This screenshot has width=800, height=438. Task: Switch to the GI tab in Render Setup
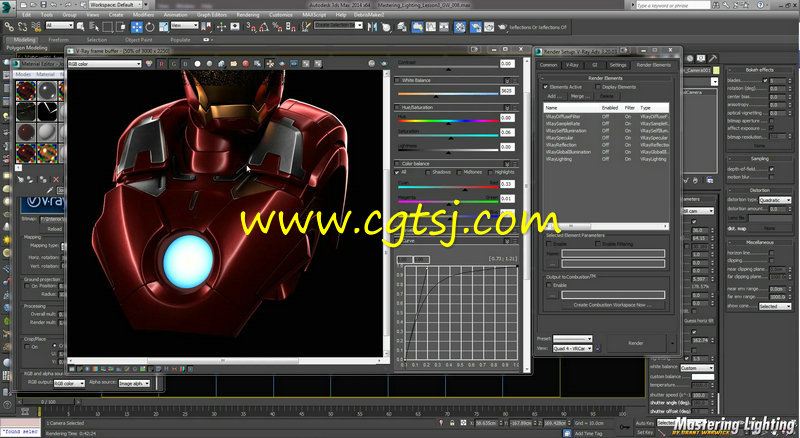coord(594,65)
